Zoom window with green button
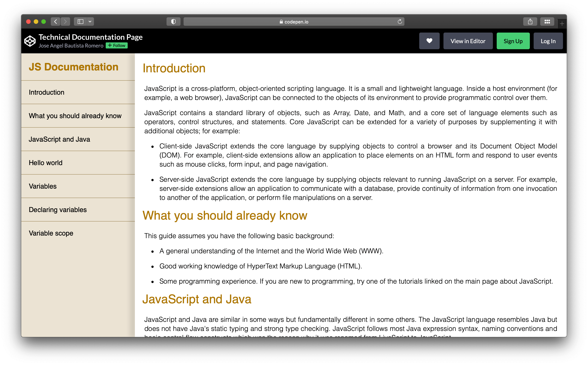The height and width of the screenshot is (365, 588). [x=44, y=22]
